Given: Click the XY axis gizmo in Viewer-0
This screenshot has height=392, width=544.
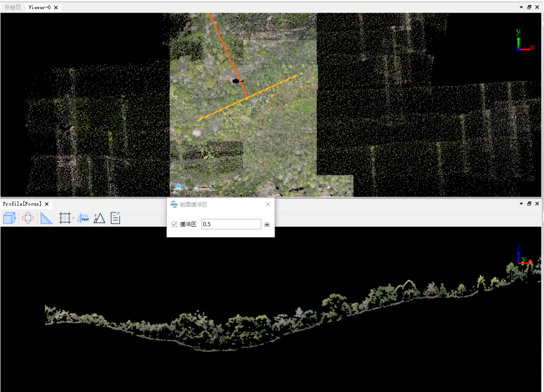Looking at the screenshot, I should (524, 40).
